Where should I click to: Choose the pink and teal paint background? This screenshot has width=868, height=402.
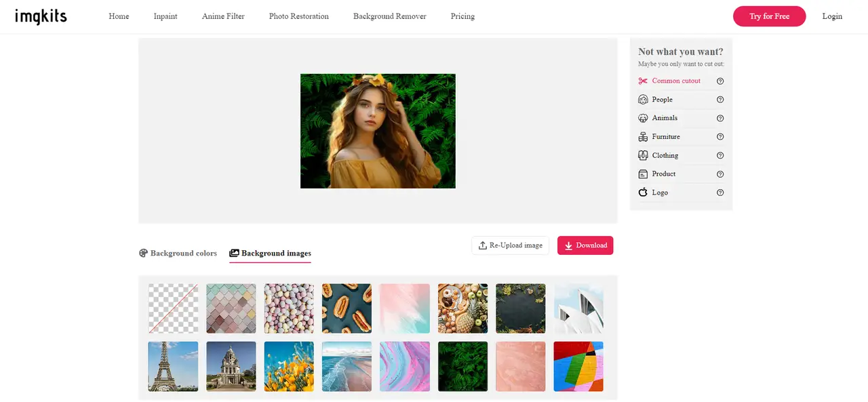405,308
